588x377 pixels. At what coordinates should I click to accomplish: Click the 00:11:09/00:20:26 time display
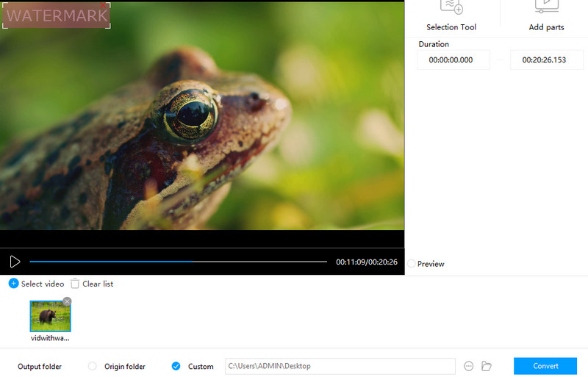(367, 262)
